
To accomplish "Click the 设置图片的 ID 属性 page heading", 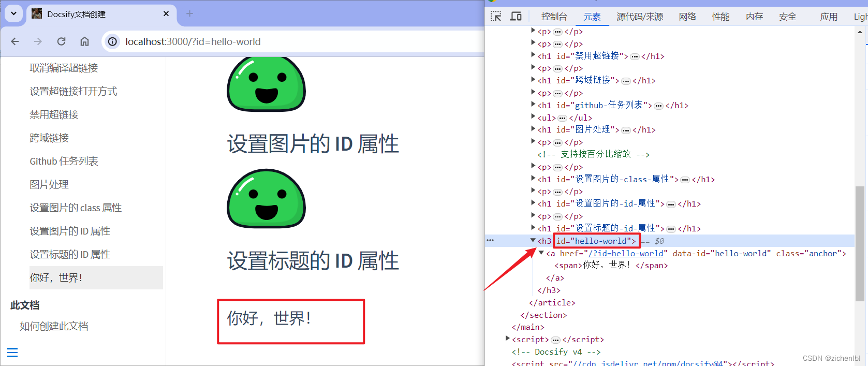I will point(313,144).
